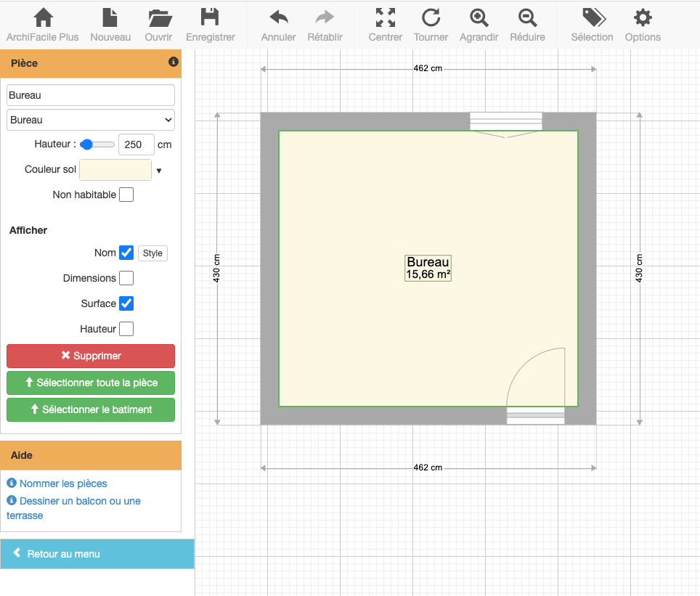Uncheck the Surface display checkbox
The width and height of the screenshot is (700, 596).
pyautogui.click(x=126, y=303)
